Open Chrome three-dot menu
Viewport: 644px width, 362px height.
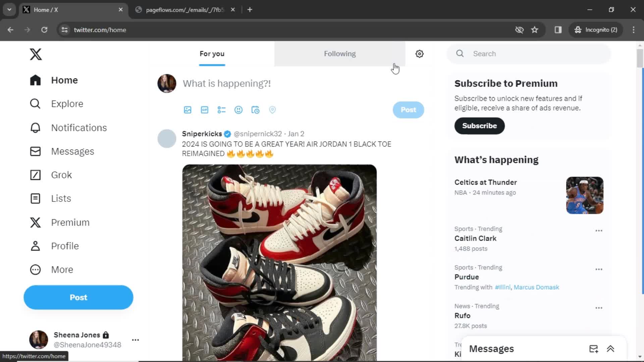click(634, 30)
